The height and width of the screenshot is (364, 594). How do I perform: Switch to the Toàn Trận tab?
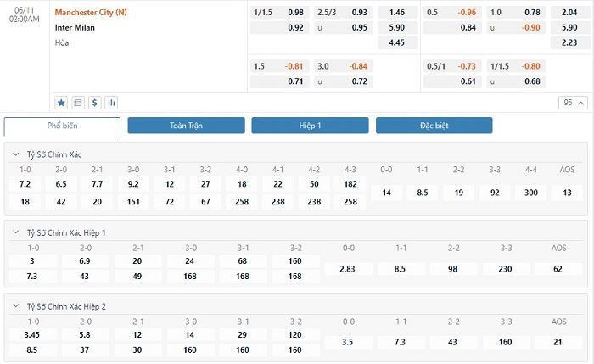point(186,126)
